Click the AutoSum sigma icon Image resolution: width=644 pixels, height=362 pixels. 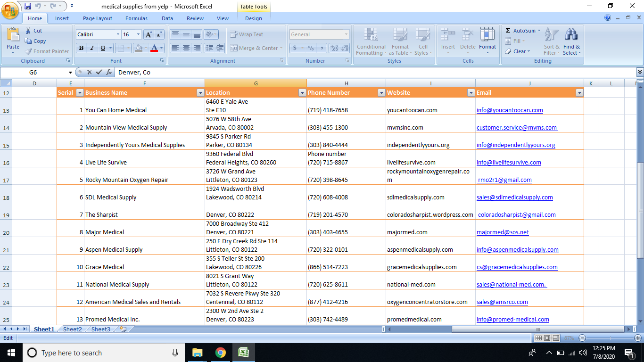coord(508,31)
